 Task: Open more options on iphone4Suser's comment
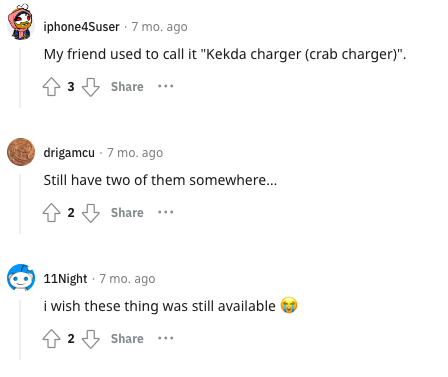point(166,86)
